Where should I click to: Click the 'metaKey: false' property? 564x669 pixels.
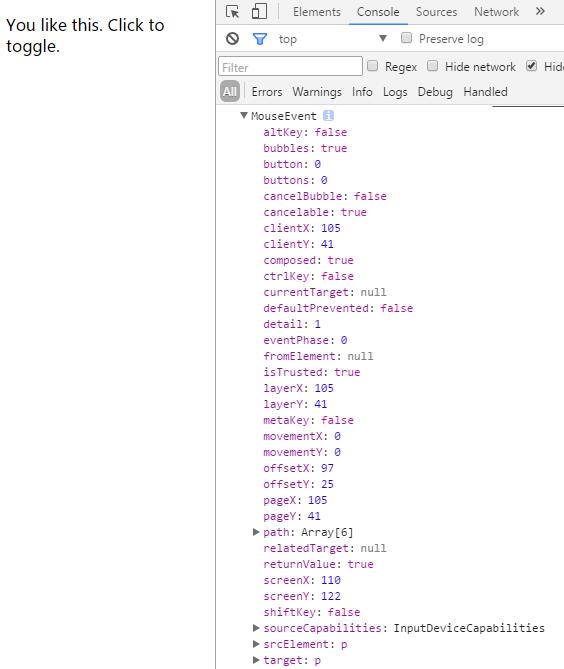[x=308, y=420]
